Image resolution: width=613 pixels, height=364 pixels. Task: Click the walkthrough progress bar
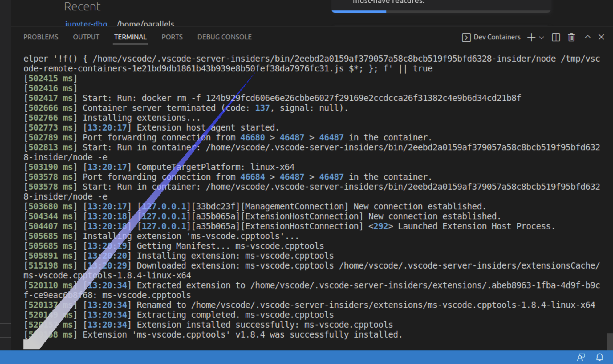click(x=441, y=12)
